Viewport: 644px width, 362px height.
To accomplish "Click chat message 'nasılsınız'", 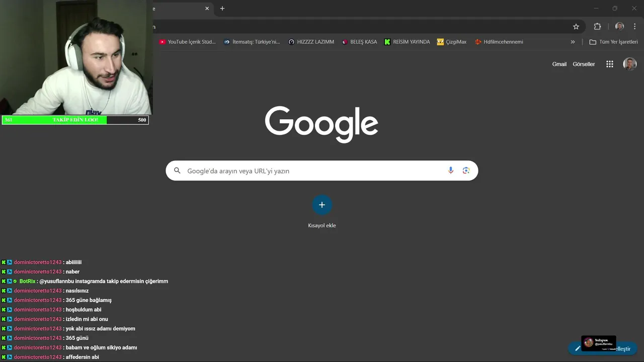I will 77,291.
